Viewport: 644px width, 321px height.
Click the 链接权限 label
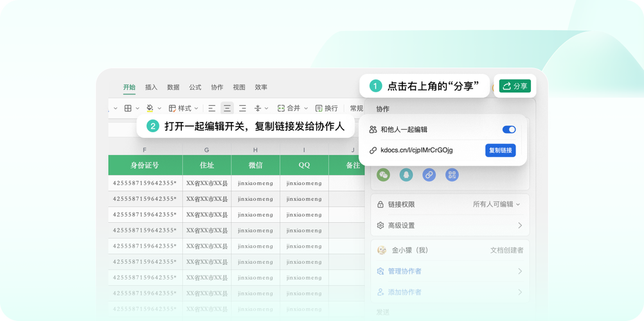[401, 204]
